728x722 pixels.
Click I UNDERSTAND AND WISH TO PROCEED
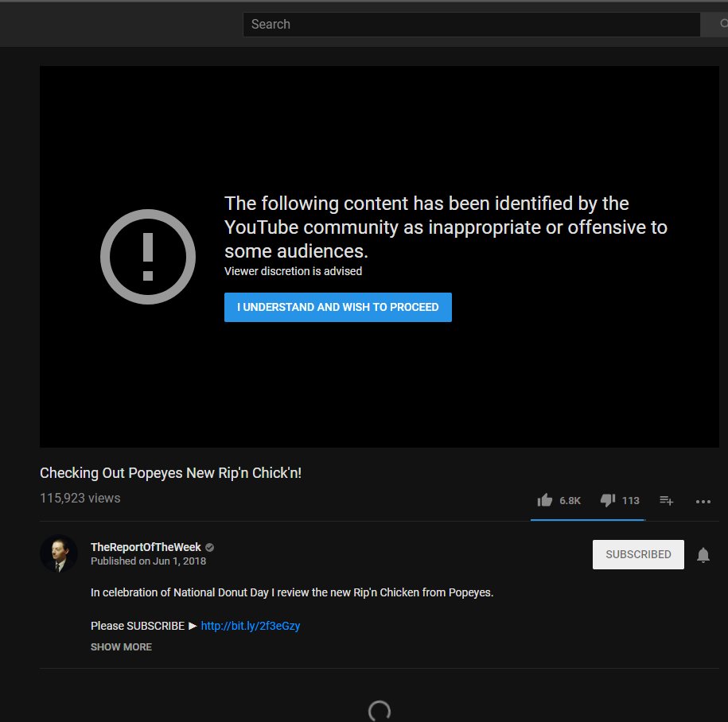(337, 307)
